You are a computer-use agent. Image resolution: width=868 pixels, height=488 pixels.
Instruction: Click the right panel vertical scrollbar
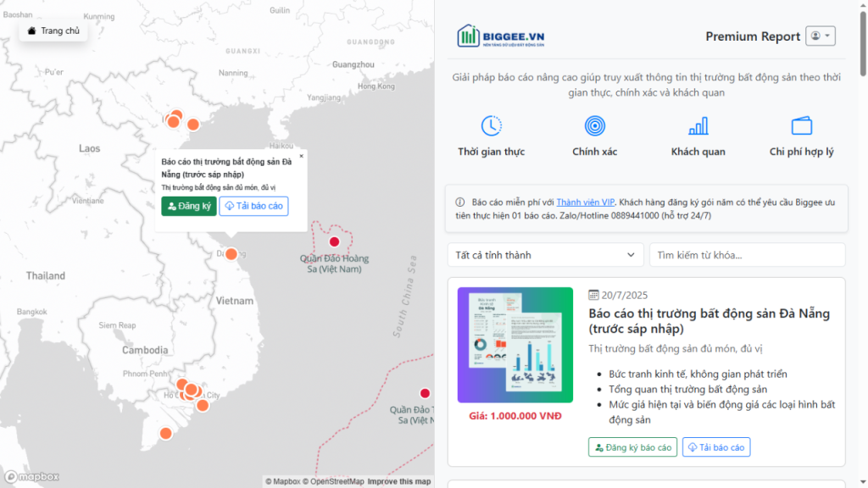pos(862,44)
